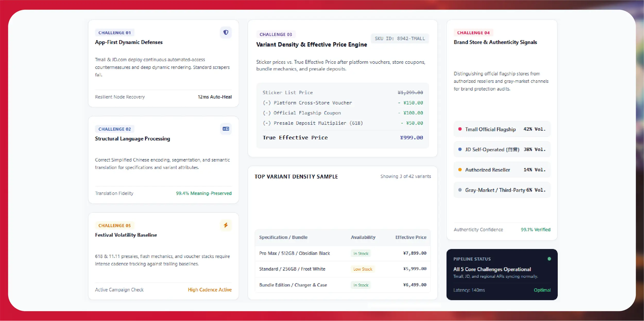Click the Official Flagship Coupon line
644x321 pixels.
point(342,113)
